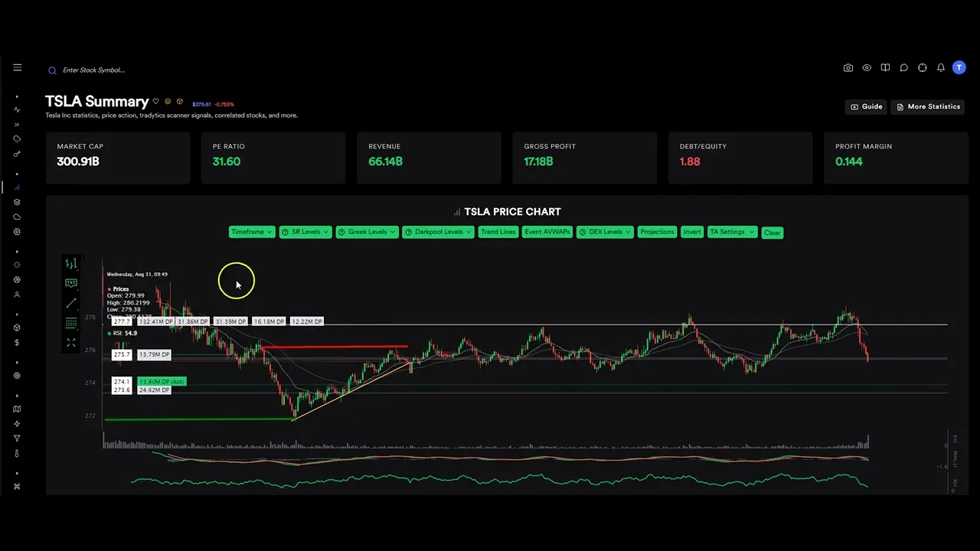Open the chat bubble icon
The image size is (980, 551).
903,67
